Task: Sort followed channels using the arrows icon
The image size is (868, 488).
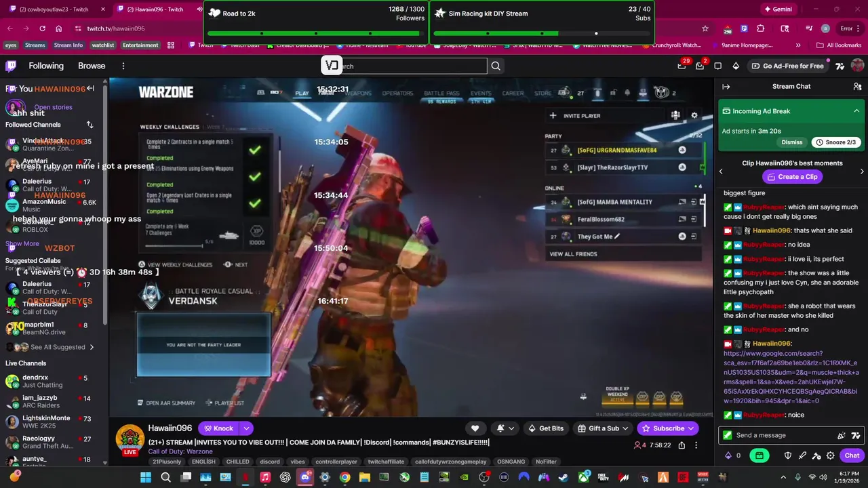Action: [x=90, y=125]
